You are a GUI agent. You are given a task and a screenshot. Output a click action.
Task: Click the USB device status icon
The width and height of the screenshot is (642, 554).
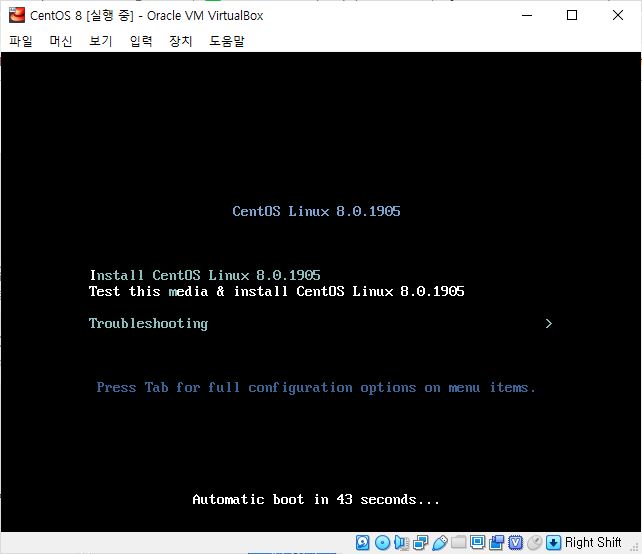pos(439,543)
